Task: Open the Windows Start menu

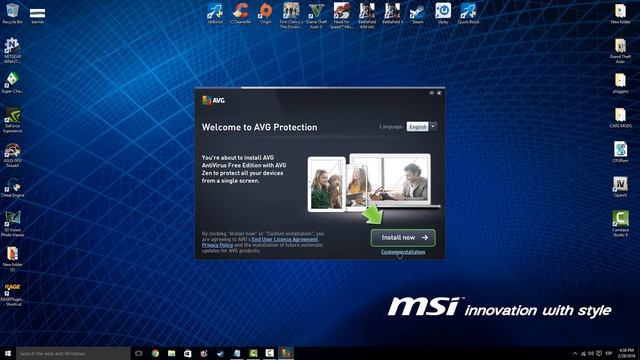Action: tap(8, 353)
